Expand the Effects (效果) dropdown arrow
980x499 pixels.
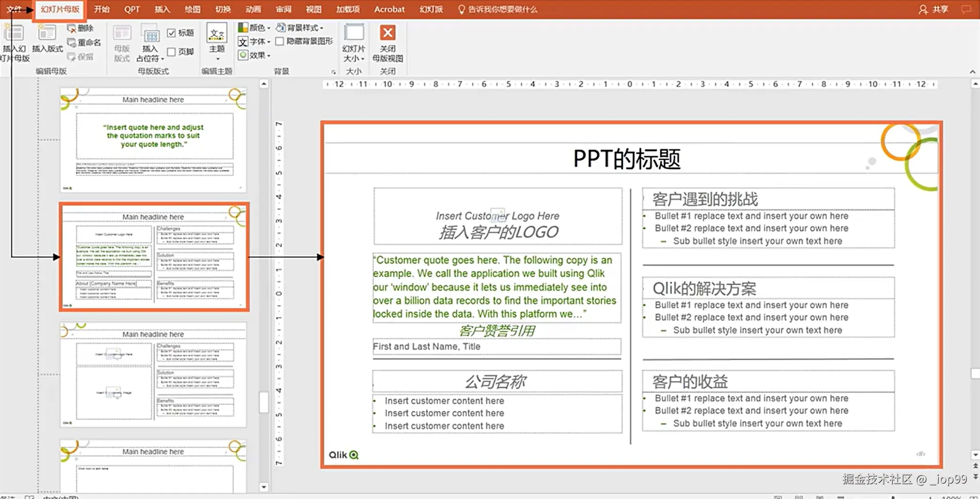pos(269,56)
